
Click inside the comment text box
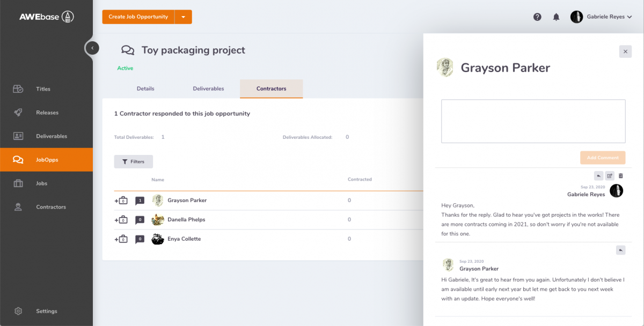533,121
